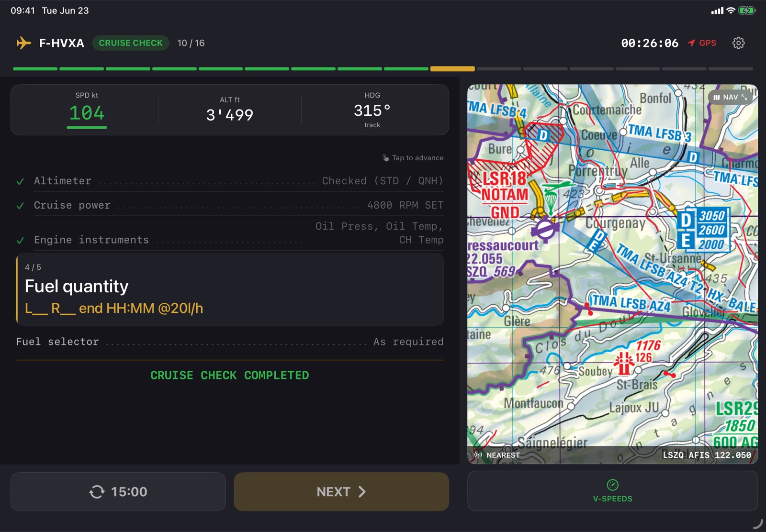This screenshot has height=532, width=766.
Task: Click the last grey progress segment
Action: pos(731,69)
